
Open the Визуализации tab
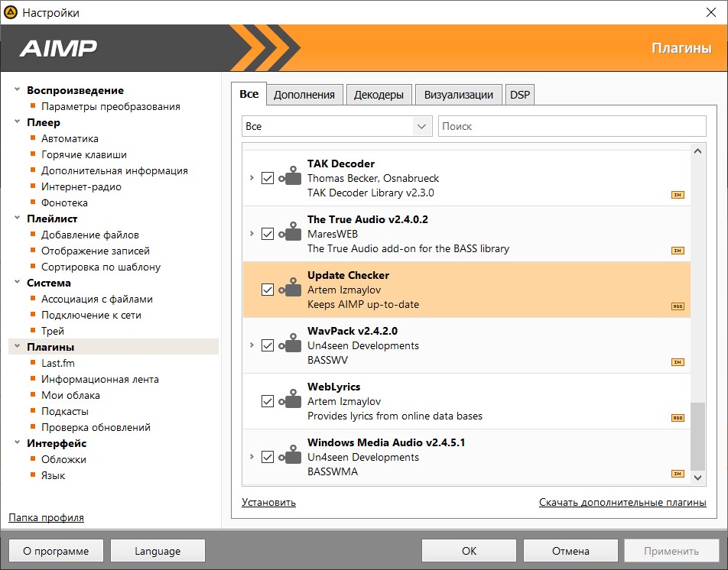[459, 95]
